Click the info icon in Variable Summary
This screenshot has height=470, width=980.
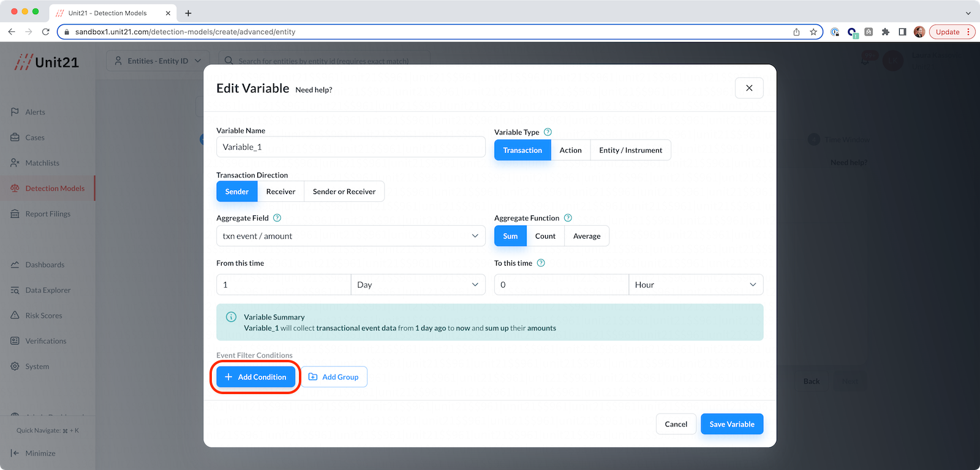tap(231, 317)
